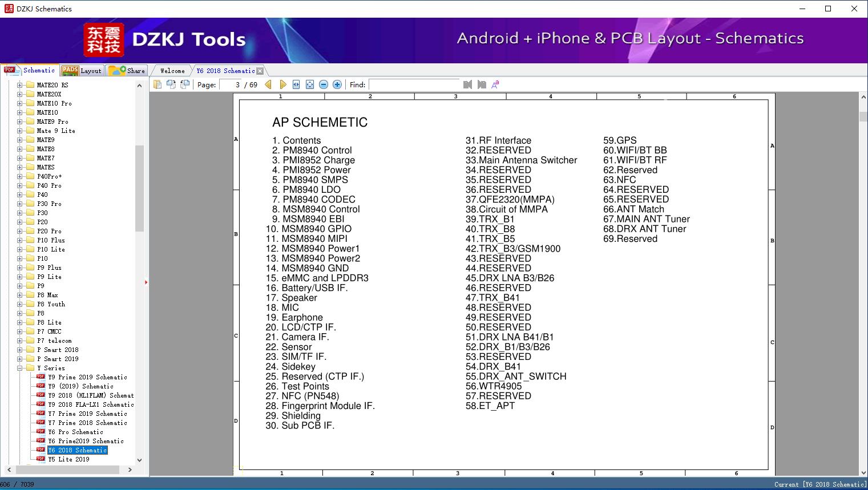Fit page to width icon
This screenshot has width=868, height=490.
(296, 84)
